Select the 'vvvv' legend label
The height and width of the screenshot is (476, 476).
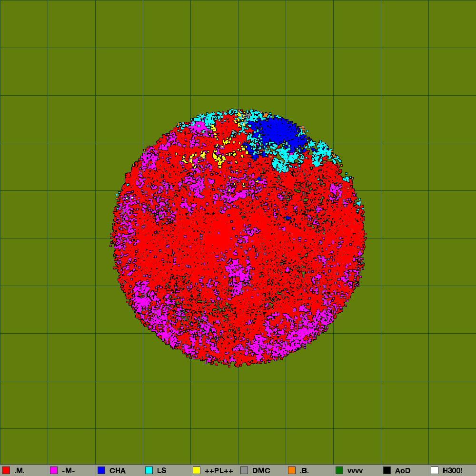click(x=355, y=471)
